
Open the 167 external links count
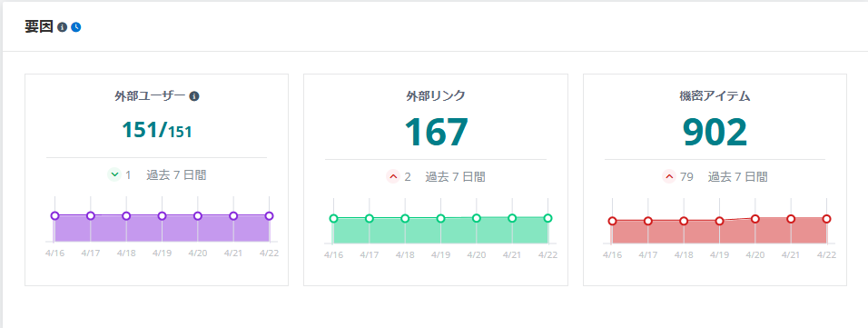click(x=436, y=133)
